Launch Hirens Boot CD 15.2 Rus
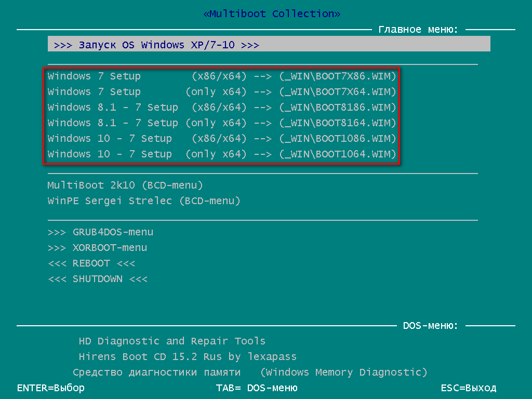Viewport: 532px width, 399px height. pos(188,356)
